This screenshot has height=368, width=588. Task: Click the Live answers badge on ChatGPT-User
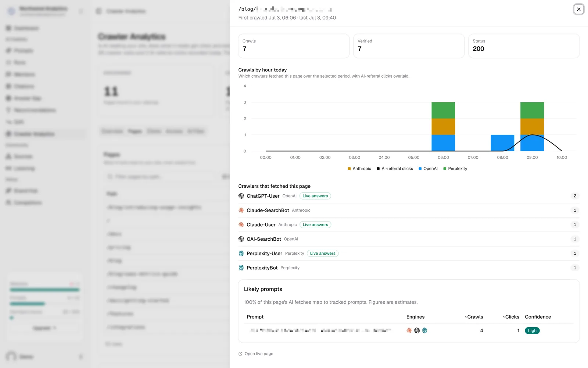click(315, 196)
